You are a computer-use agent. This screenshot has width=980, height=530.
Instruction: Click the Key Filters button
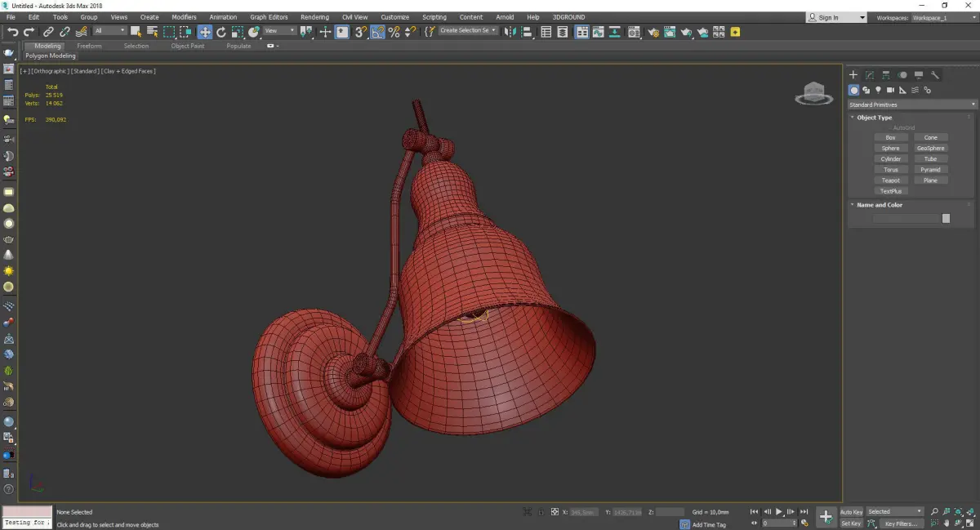(x=901, y=523)
